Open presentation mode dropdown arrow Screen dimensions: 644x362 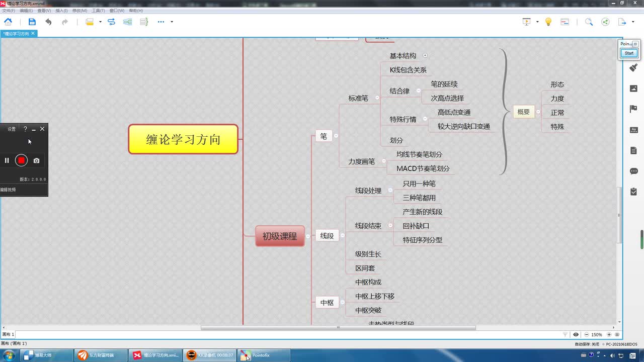point(537,22)
